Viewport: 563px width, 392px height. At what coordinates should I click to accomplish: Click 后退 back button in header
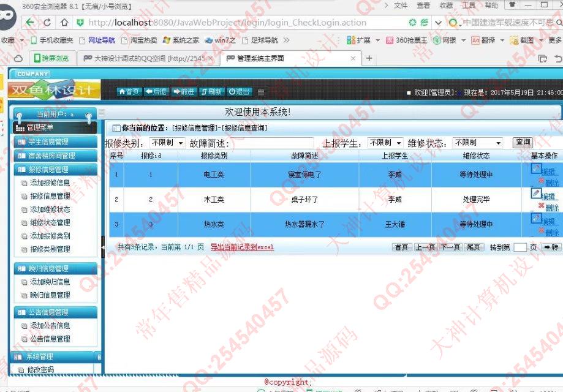(156, 92)
